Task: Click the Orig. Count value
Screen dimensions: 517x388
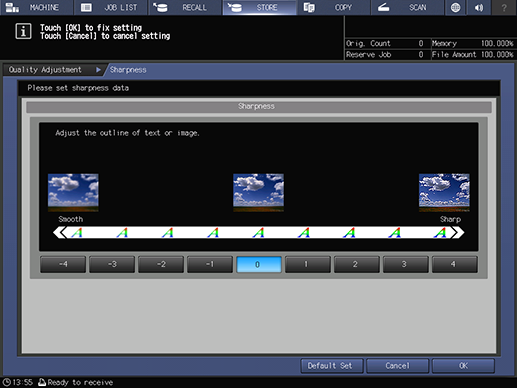Action: click(x=421, y=43)
